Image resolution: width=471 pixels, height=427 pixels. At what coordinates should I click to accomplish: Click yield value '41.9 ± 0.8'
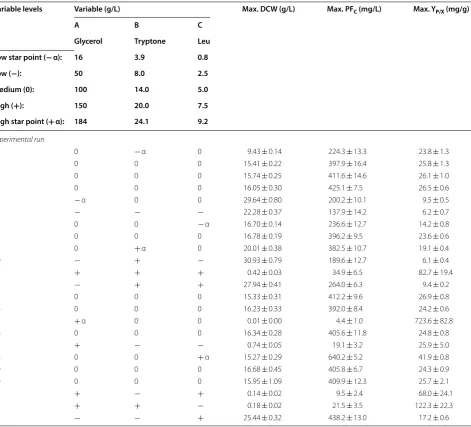[434, 357]
